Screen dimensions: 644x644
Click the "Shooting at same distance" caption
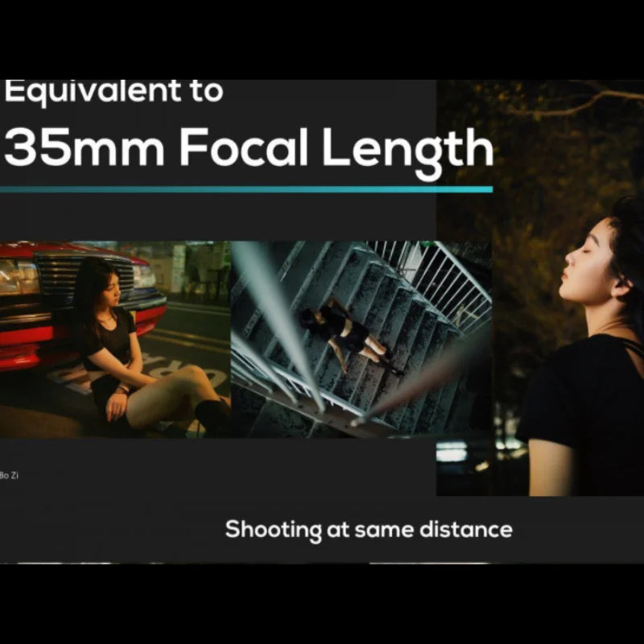coord(368,529)
